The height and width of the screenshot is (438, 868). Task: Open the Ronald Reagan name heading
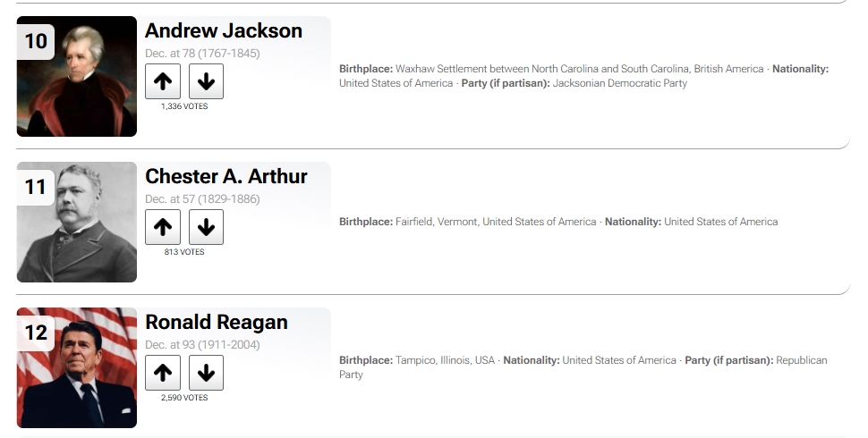(x=217, y=322)
